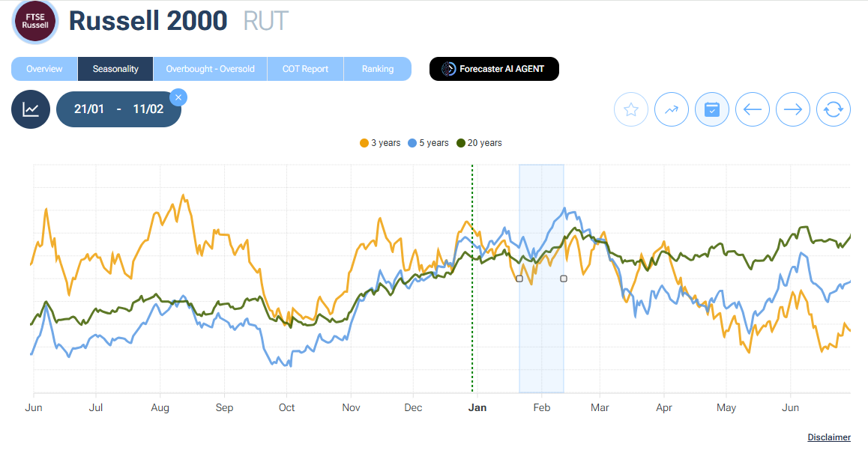
Task: Click the right arrow next period icon
Action: [x=793, y=110]
